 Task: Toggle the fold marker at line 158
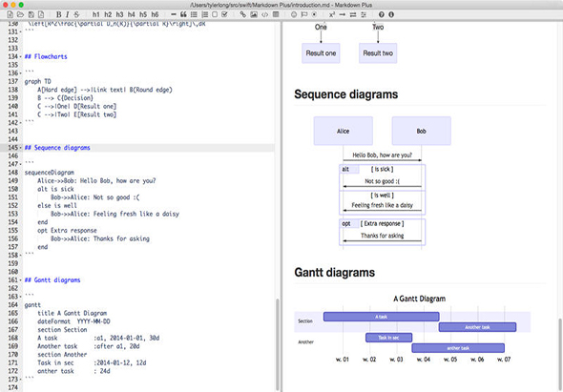[20, 256]
